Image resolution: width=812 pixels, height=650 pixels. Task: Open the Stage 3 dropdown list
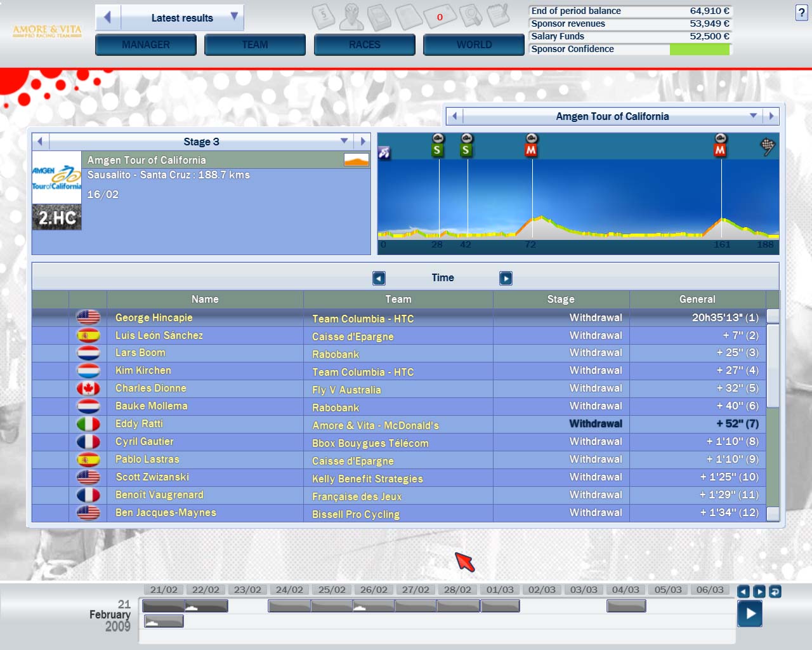point(344,141)
